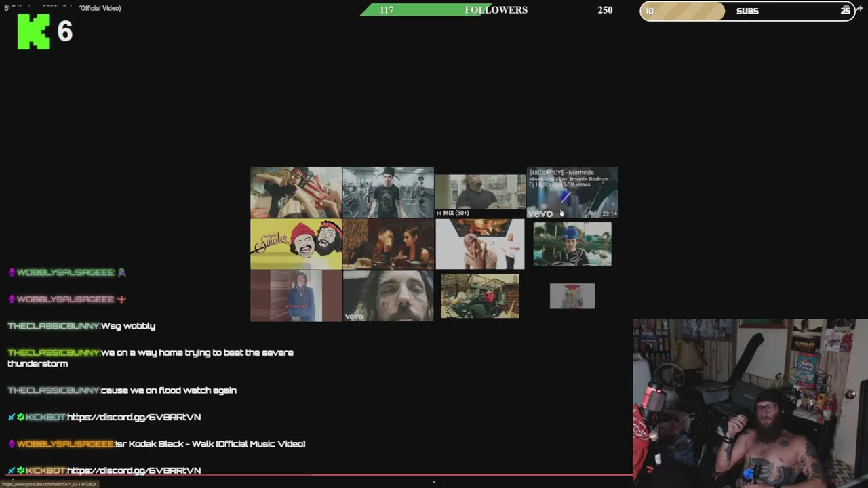
Task: Click the ninja emote in first chat message
Action: click(x=121, y=272)
